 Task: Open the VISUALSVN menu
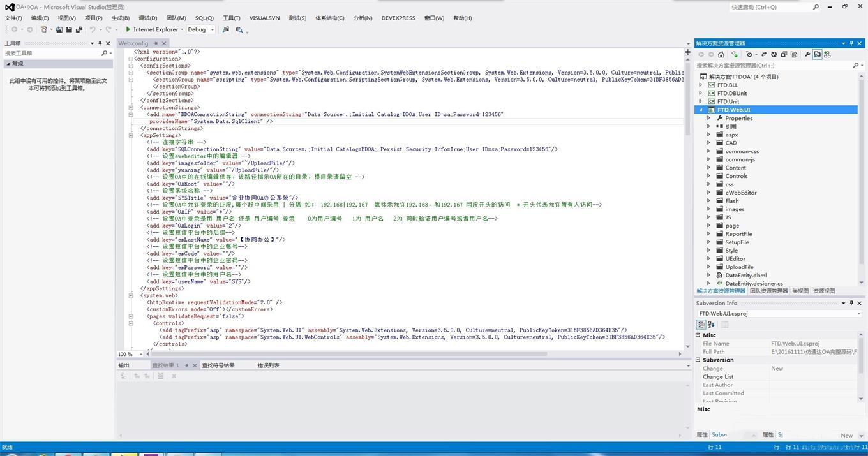click(264, 18)
